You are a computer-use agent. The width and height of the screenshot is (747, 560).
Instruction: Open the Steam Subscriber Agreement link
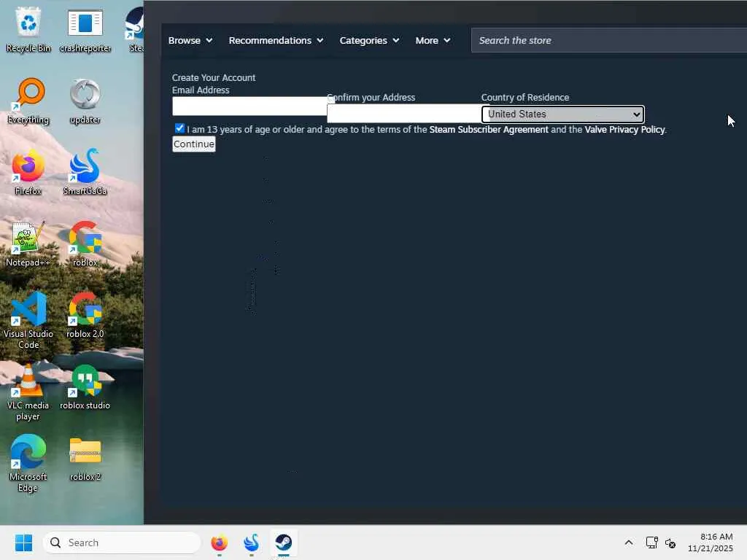[489, 130]
